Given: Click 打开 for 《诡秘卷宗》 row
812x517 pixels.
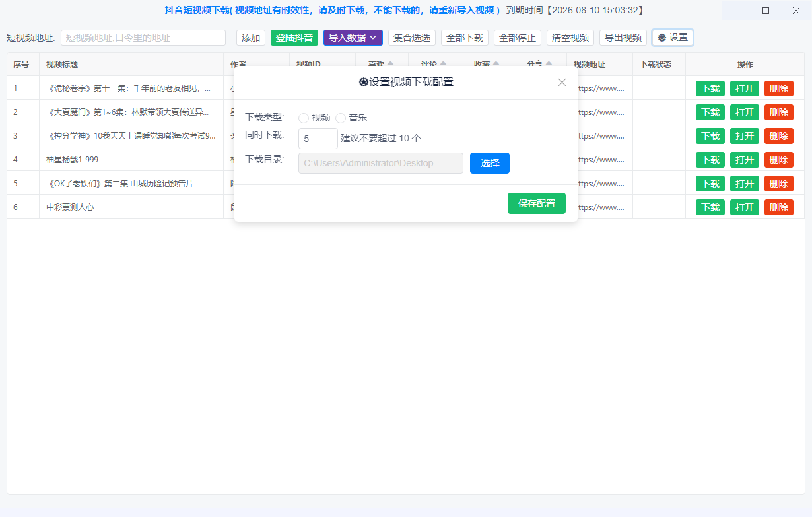Looking at the screenshot, I should (x=745, y=88).
